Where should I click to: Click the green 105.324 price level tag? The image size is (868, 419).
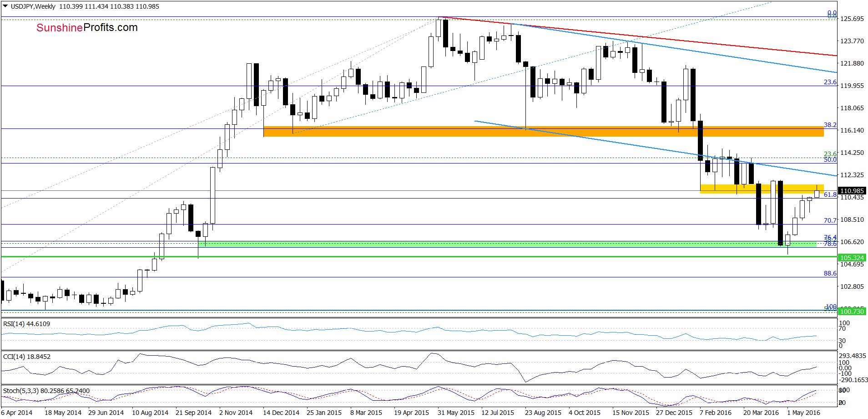coord(852,258)
